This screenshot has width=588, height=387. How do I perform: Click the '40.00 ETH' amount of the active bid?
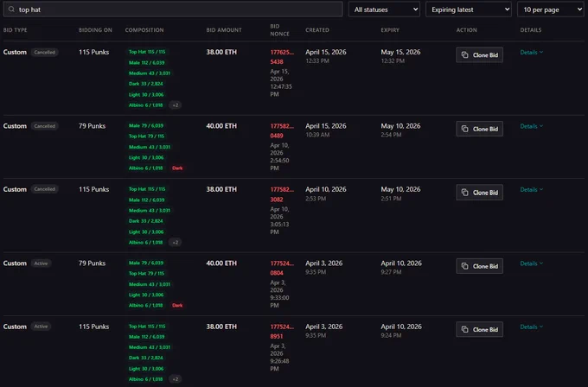[221, 263]
